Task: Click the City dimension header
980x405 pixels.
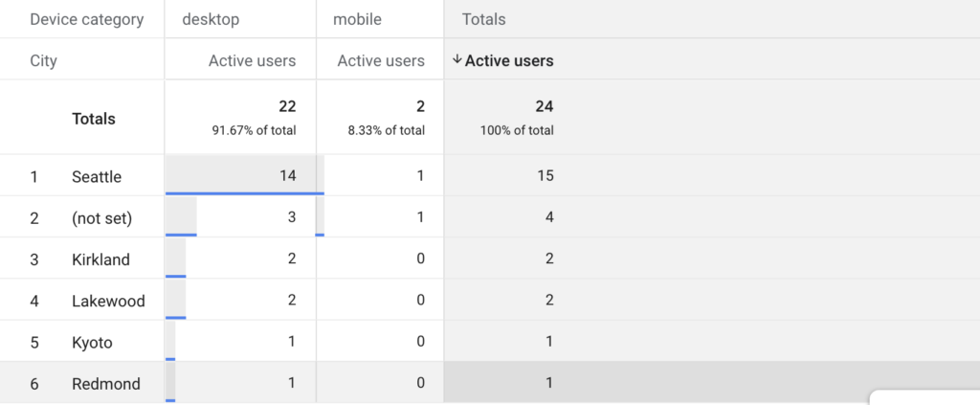Action: click(x=43, y=61)
